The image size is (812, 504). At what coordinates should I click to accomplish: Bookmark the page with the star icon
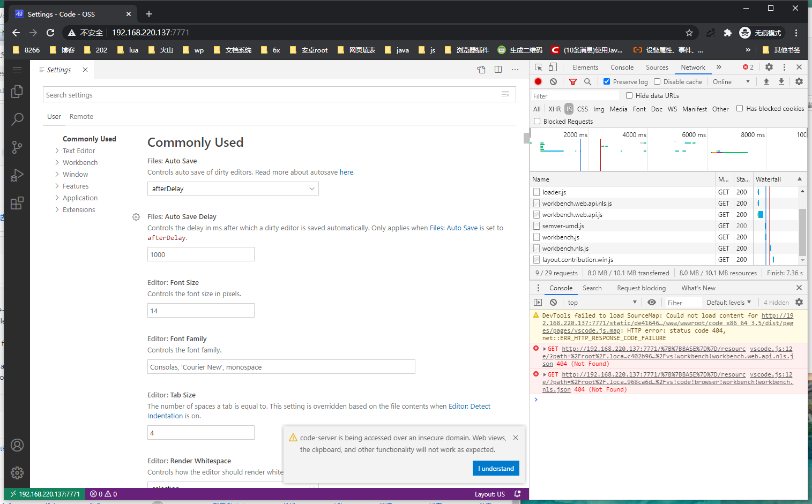(689, 33)
